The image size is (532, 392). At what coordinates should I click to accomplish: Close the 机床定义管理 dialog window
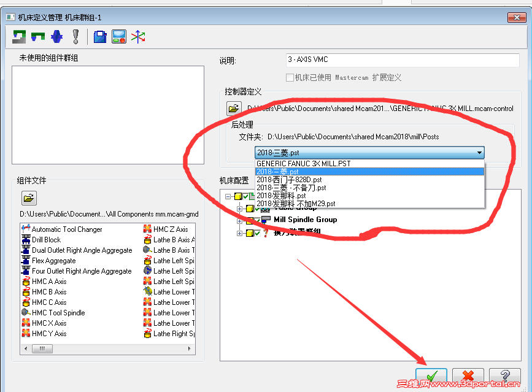[517, 17]
